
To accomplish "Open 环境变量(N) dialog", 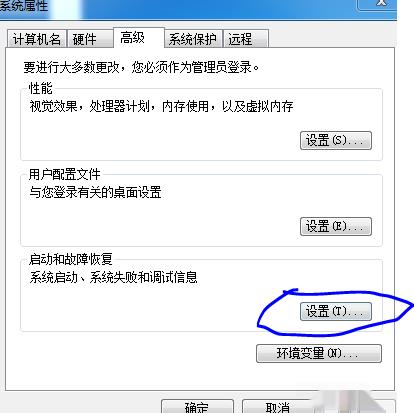I will tap(319, 353).
